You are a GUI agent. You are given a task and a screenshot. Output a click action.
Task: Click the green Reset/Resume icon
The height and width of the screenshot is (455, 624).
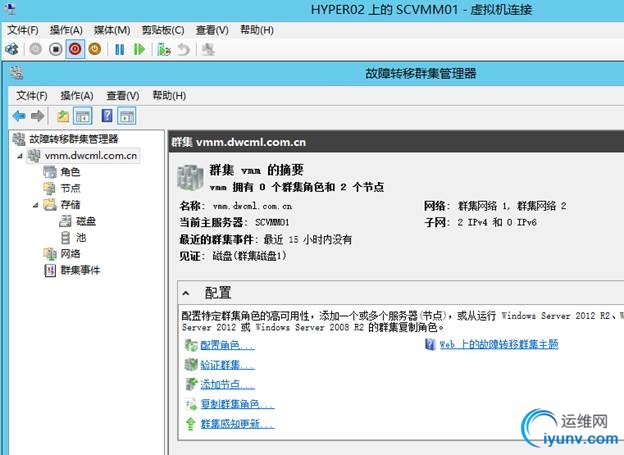click(139, 50)
